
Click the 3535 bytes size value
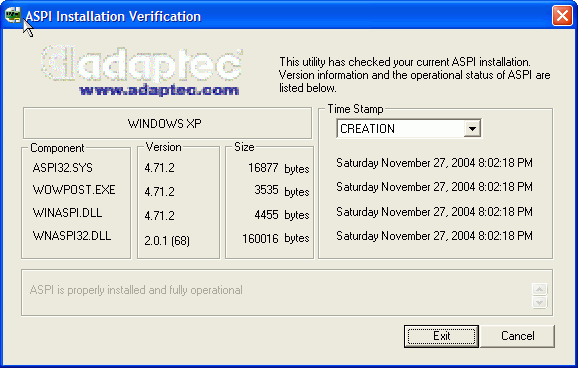coord(282,191)
